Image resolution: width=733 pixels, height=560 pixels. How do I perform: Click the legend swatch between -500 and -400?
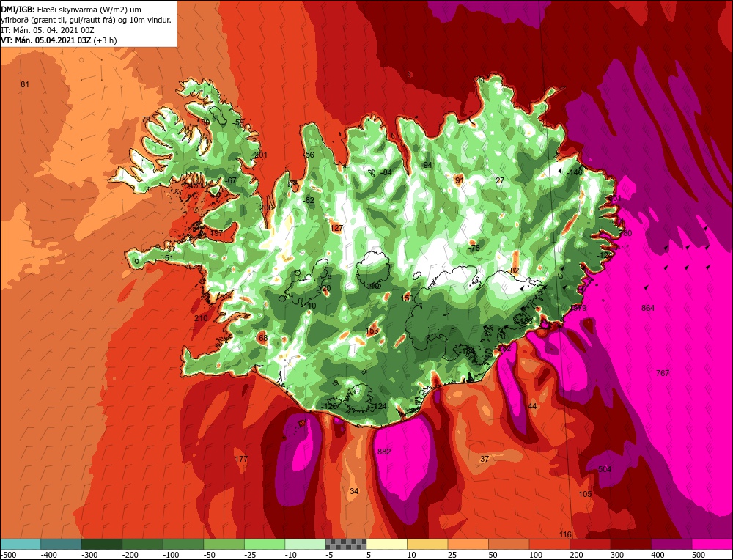coord(21,544)
